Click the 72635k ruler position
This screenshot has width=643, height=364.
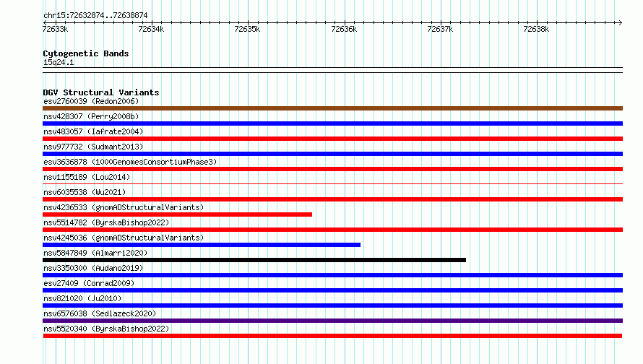click(247, 29)
